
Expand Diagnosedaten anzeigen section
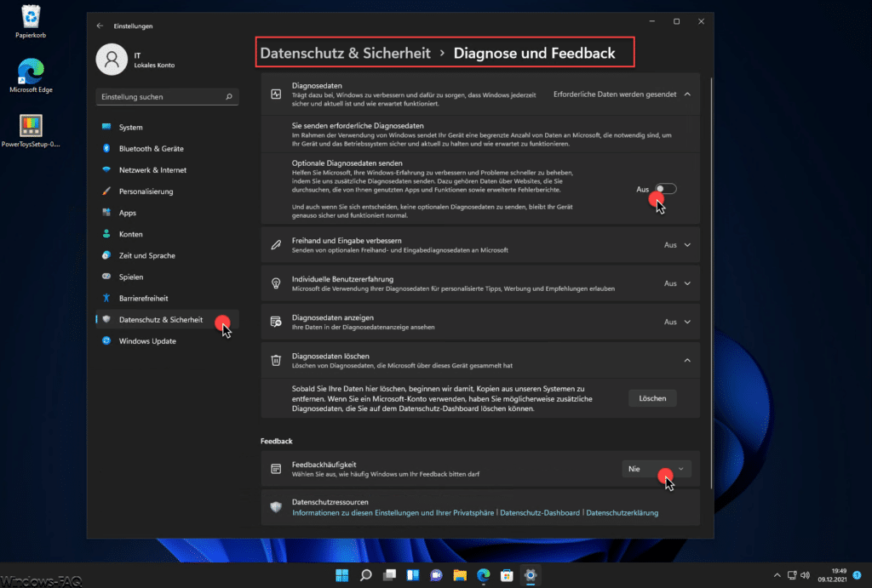[x=687, y=322]
